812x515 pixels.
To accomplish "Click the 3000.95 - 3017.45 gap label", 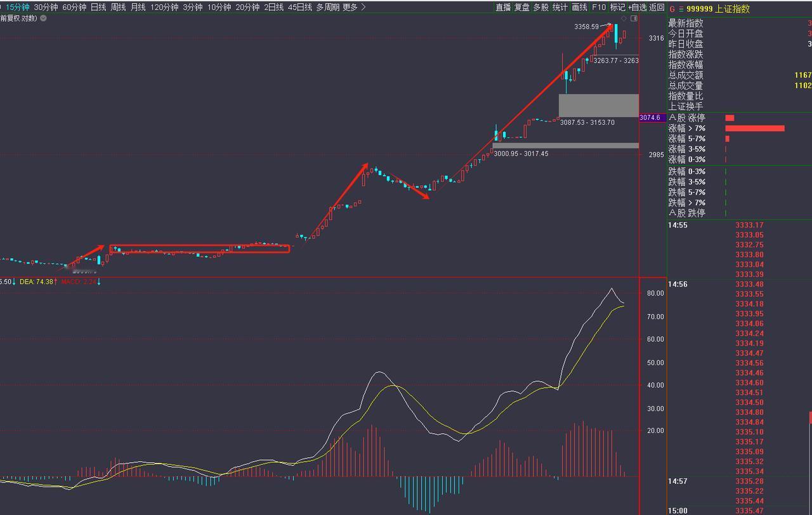I will 521,153.
